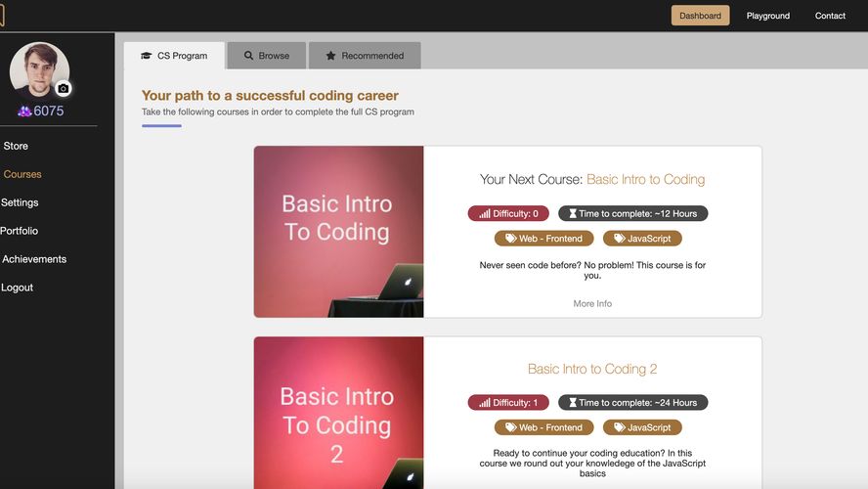This screenshot has height=489, width=868.
Task: Click the Basic Intro To Coding 2 thumbnail
Action: pyautogui.click(x=339, y=413)
